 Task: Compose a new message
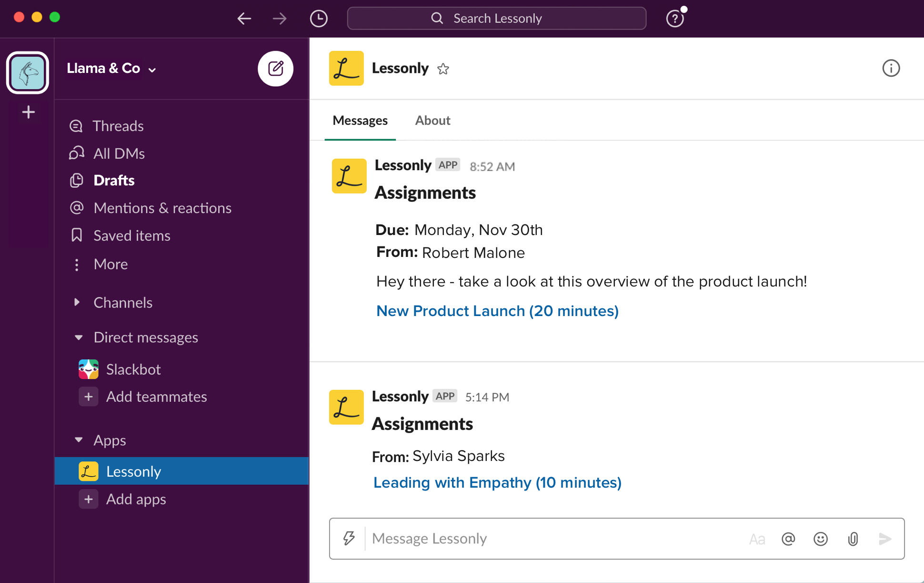pos(275,69)
